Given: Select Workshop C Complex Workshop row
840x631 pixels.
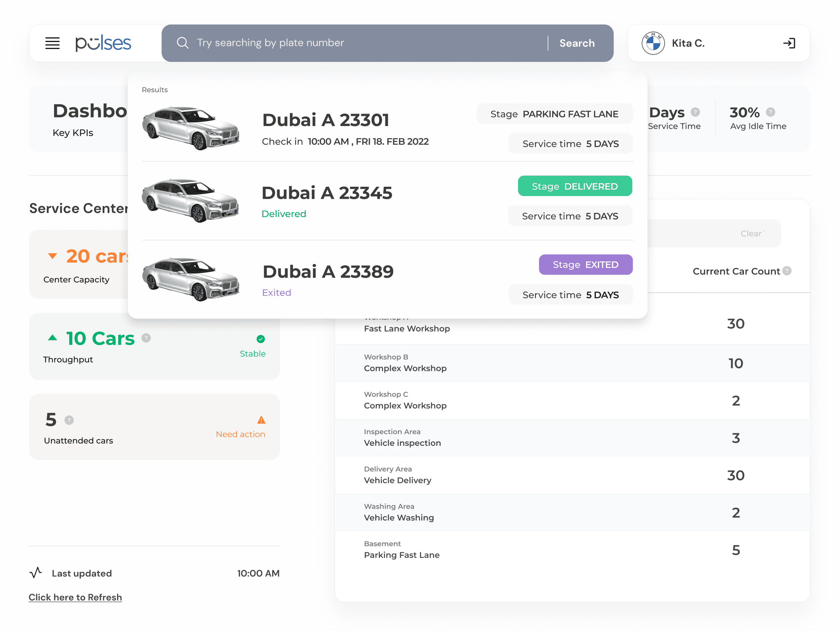Looking at the screenshot, I should pos(572,400).
